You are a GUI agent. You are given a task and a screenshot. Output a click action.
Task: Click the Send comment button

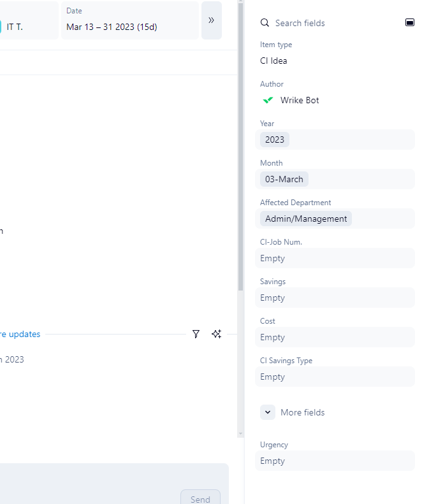[200, 497]
